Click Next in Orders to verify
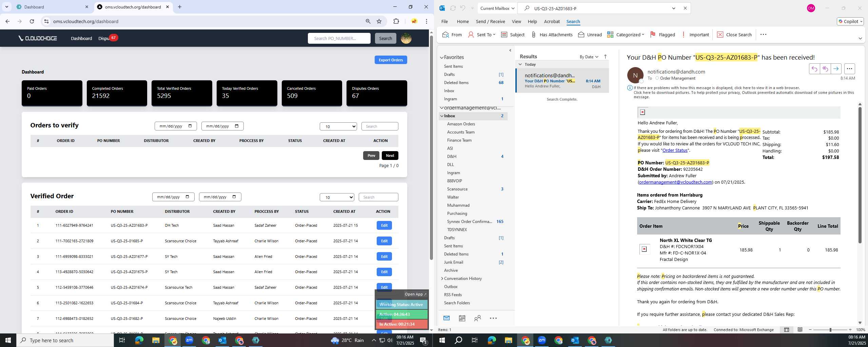This screenshot has width=868, height=347. click(390, 156)
